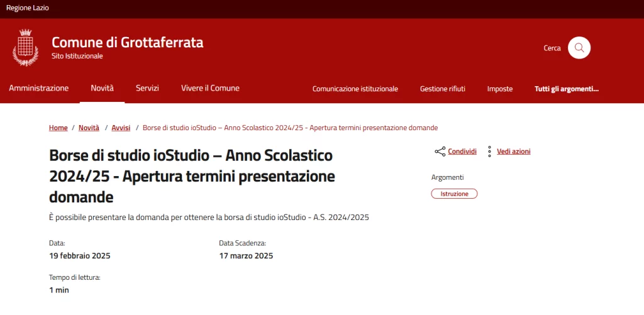Go to Avvisi in breadcrumb
The image size is (644, 315).
pos(121,128)
